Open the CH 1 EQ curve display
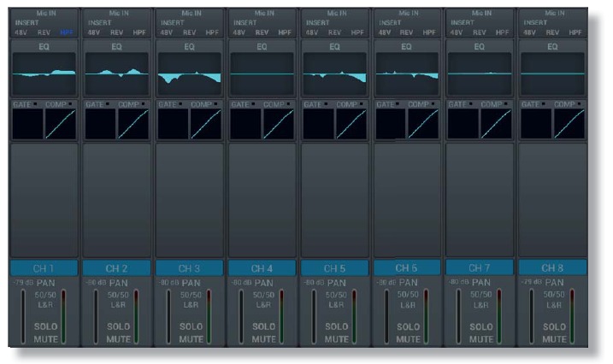This screenshot has width=613, height=364. (44, 73)
